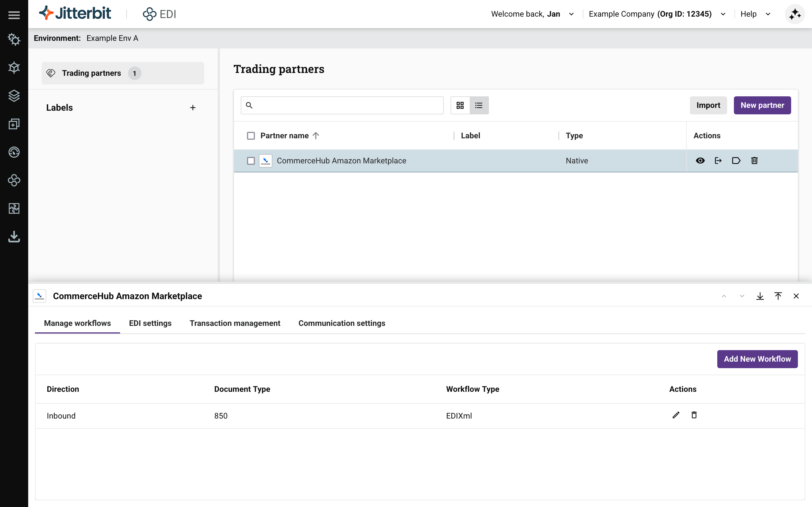Select the header checkbox to select all partners

(x=251, y=135)
